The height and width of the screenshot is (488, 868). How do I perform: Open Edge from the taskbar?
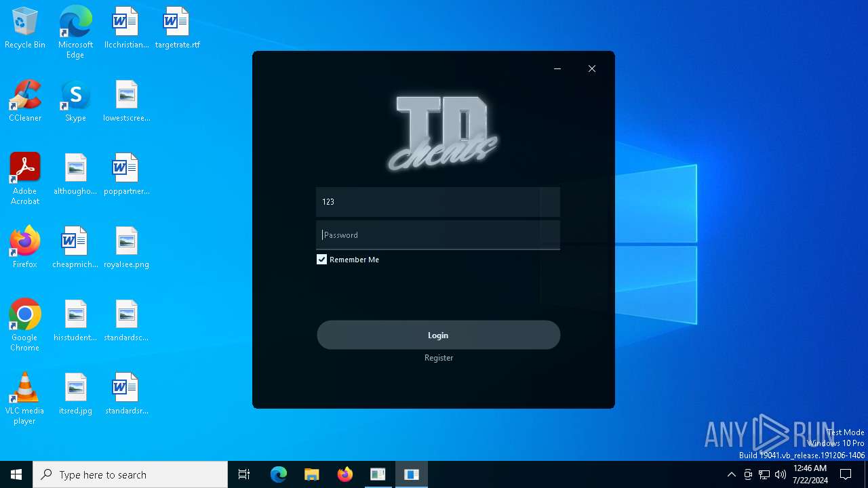coord(279,474)
